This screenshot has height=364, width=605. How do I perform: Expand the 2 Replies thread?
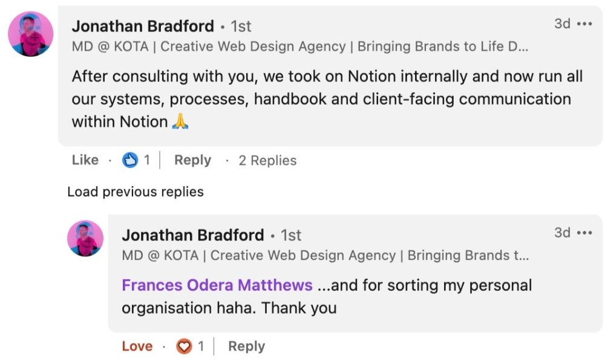(267, 160)
